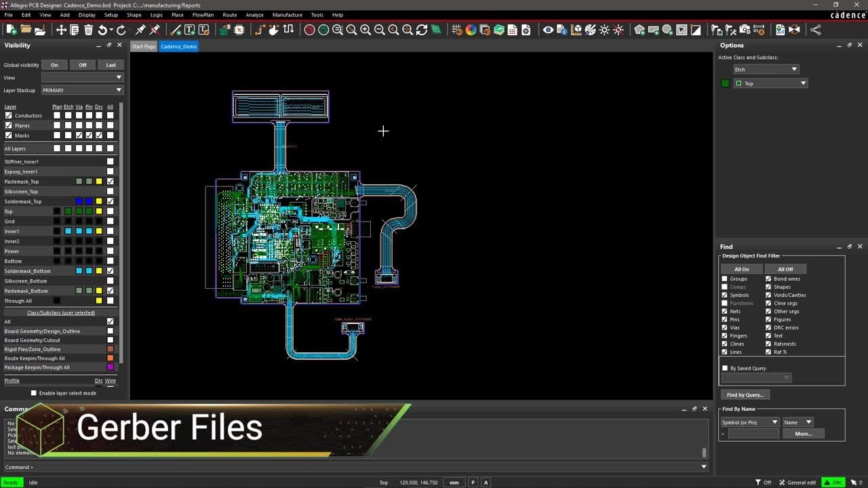Uncheck DRC errors in Find filter

[x=768, y=327]
